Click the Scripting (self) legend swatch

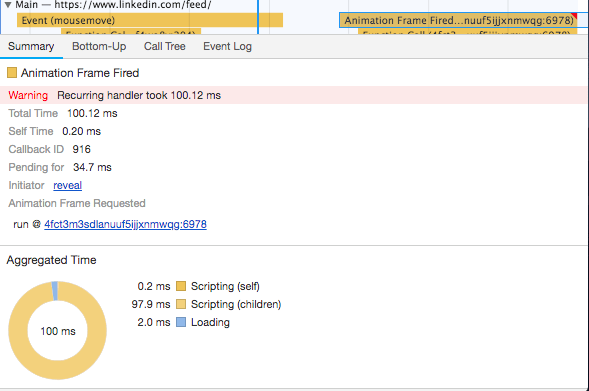[181, 286]
